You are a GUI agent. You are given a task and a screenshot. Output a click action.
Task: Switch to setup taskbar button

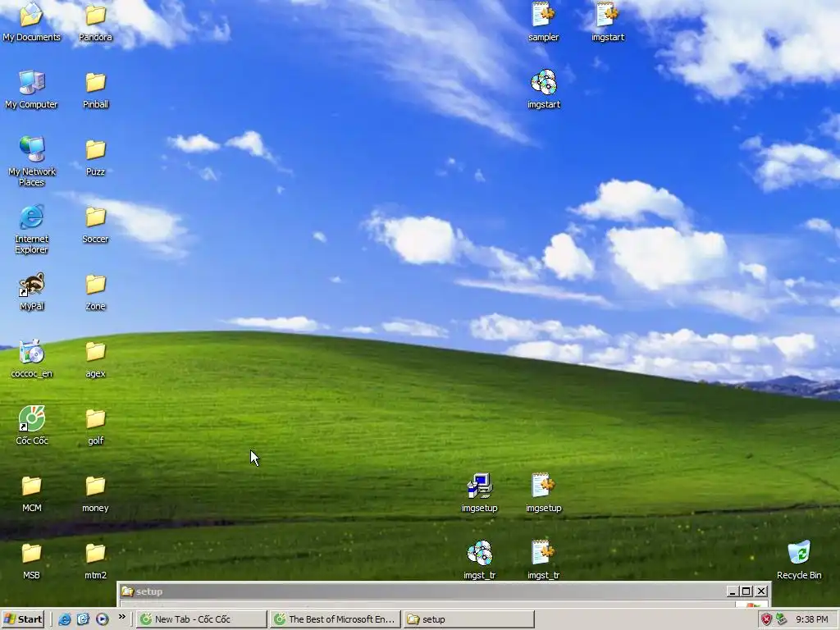point(468,619)
